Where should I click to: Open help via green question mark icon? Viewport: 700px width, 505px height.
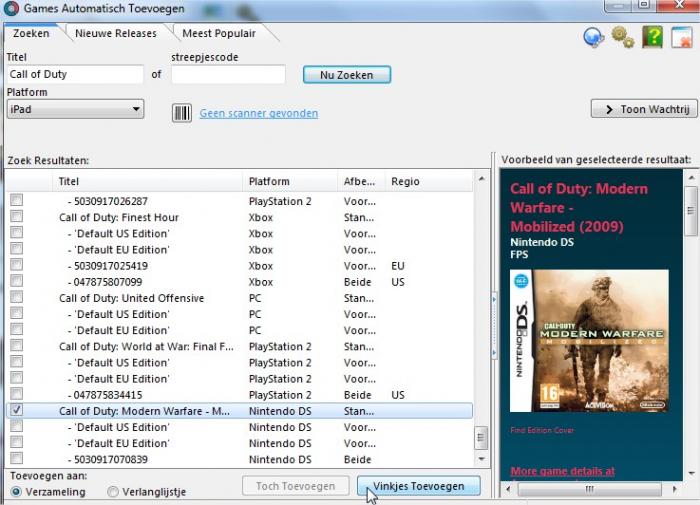652,37
